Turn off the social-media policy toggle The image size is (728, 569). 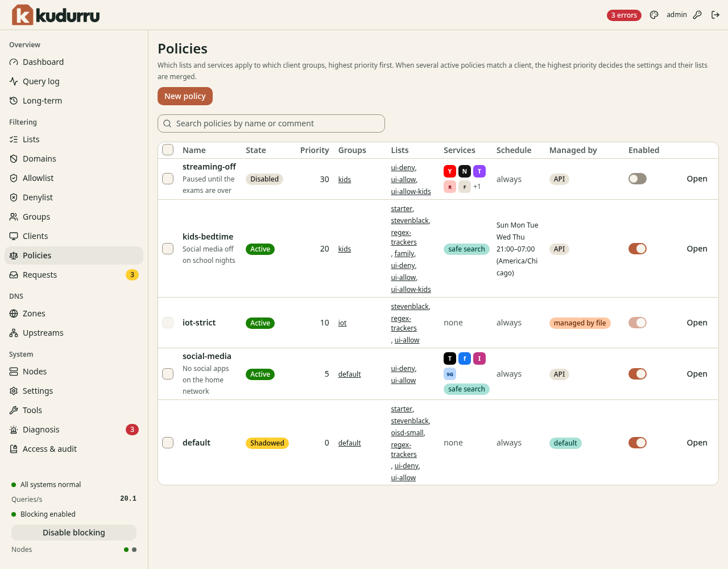point(638,374)
